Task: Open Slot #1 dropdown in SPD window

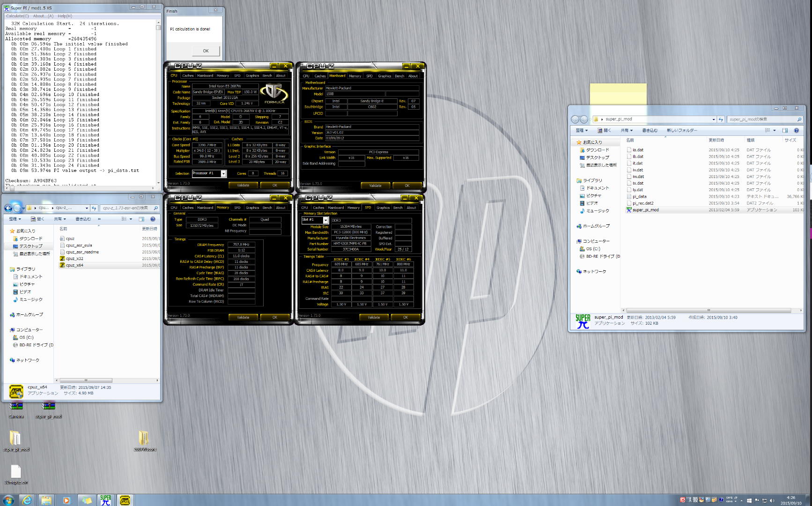Action: 325,220
